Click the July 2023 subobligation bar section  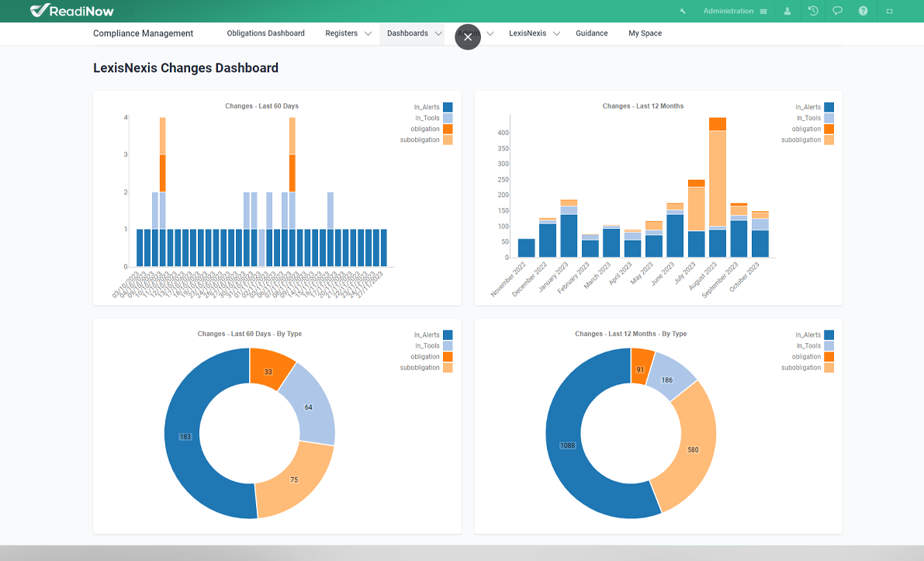696,210
